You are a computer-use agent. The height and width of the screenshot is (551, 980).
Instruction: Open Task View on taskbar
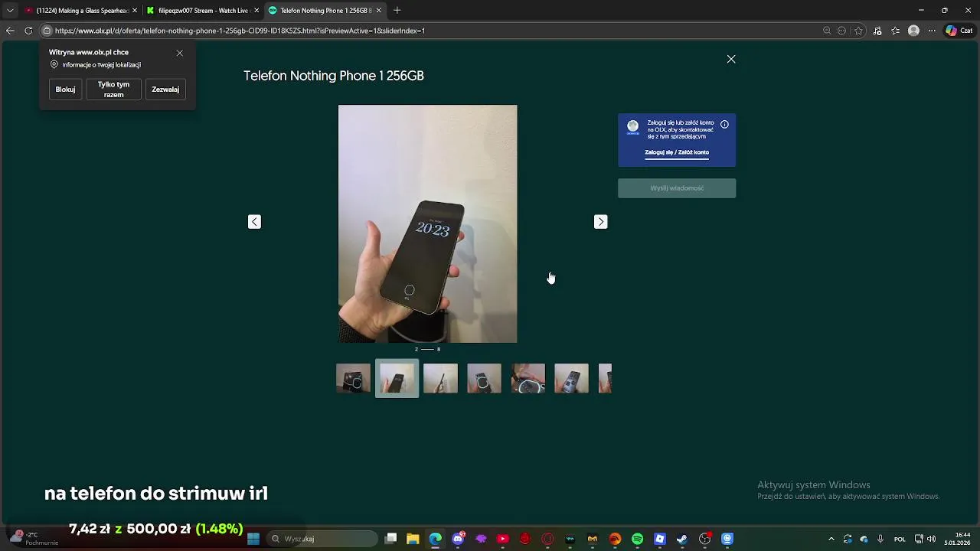[x=390, y=539]
